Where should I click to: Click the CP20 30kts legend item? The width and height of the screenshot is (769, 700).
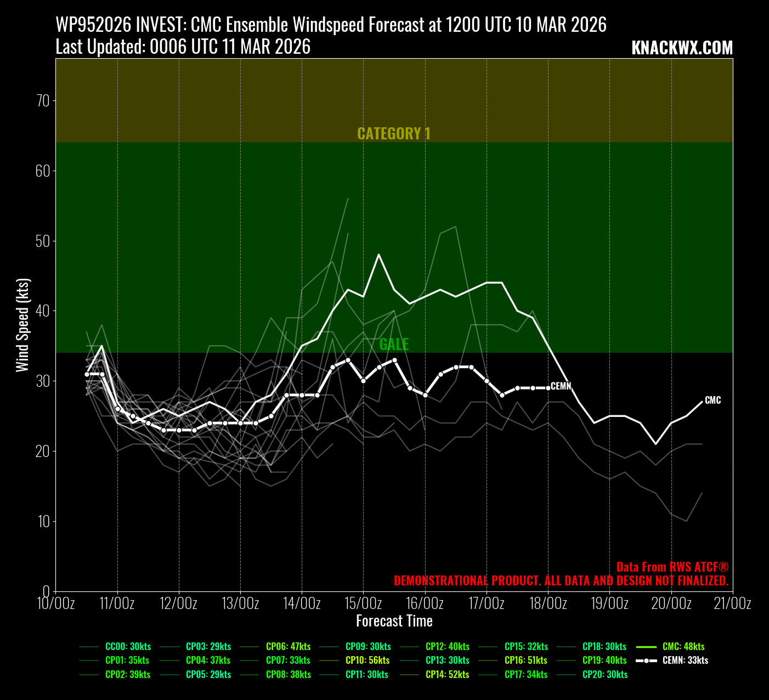605,675
